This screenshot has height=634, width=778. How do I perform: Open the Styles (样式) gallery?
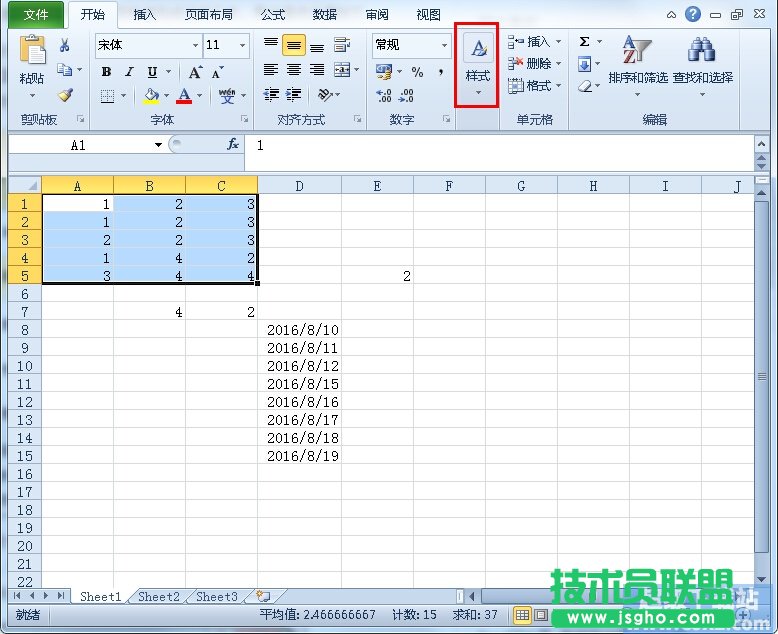477,64
